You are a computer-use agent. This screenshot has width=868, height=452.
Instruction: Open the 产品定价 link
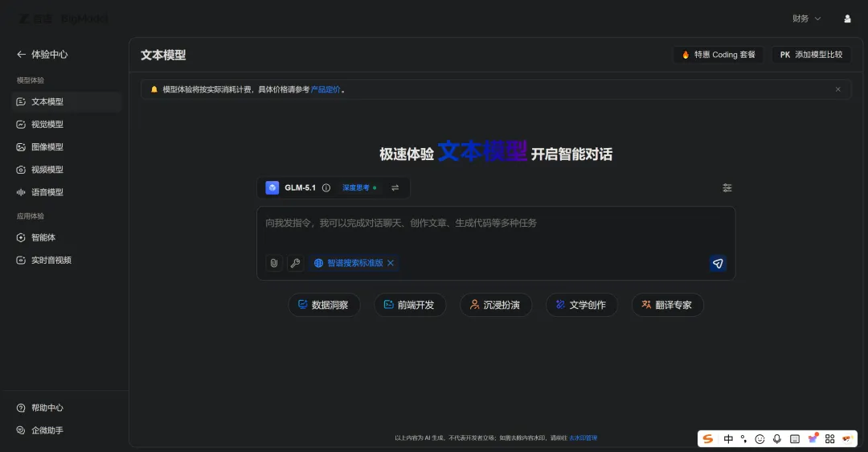coord(325,90)
